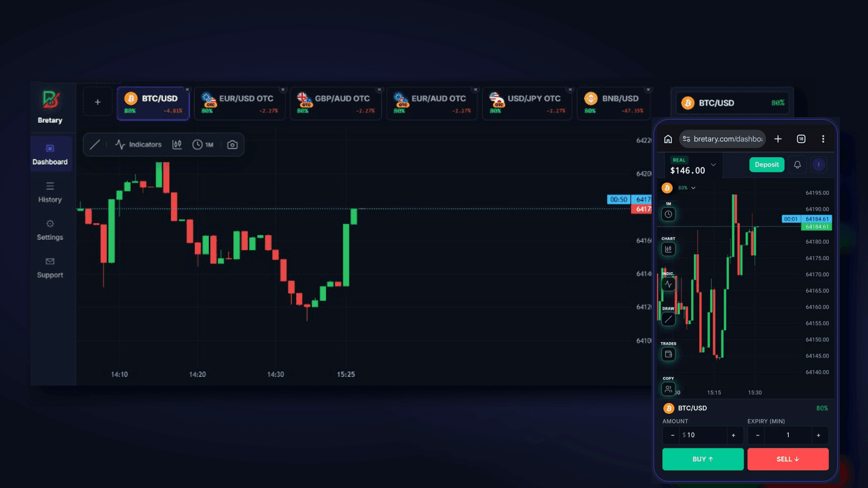
Task: Decrease trade amount with minus button
Action: click(672, 435)
